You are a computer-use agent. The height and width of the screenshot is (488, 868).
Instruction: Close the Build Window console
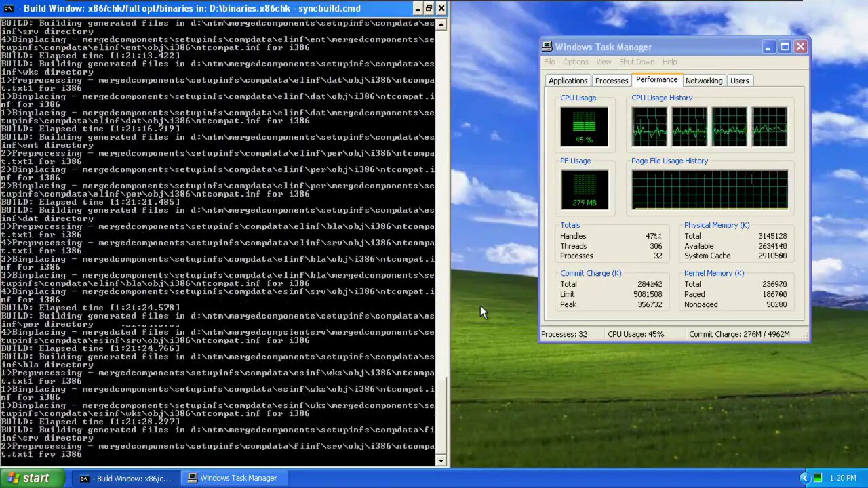(x=441, y=8)
